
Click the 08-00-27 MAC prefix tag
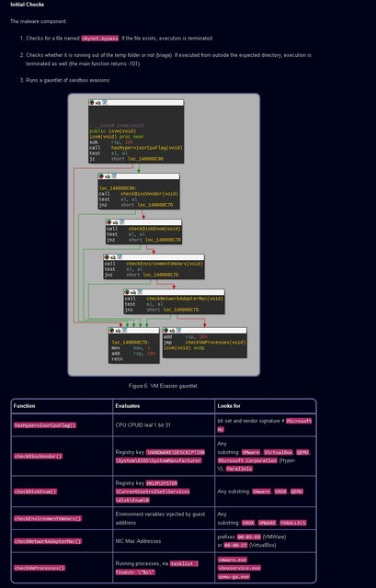pos(235,545)
